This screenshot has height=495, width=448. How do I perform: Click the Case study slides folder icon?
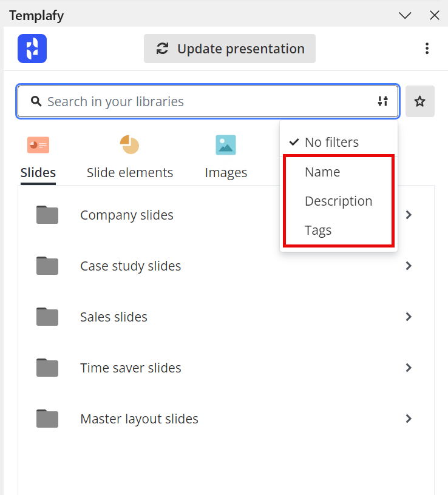click(47, 266)
